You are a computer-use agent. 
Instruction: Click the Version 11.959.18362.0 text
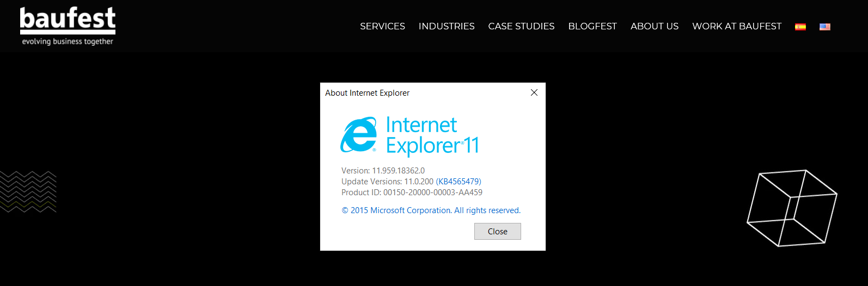tap(383, 171)
